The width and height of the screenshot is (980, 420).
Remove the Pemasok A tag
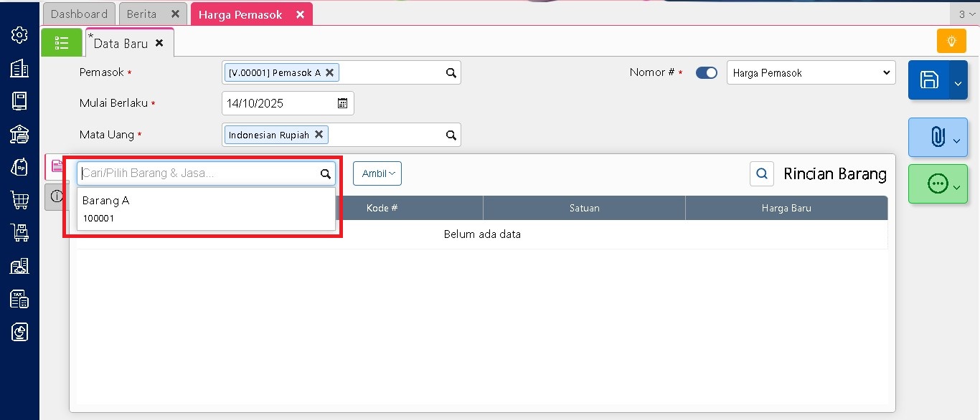(x=330, y=72)
